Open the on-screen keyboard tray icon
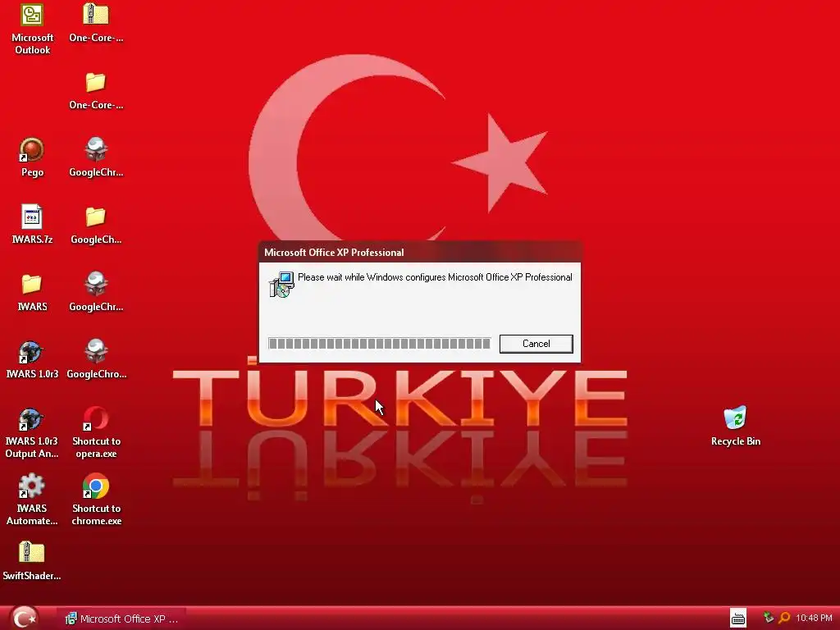Image resolution: width=840 pixels, height=630 pixels. (737, 618)
